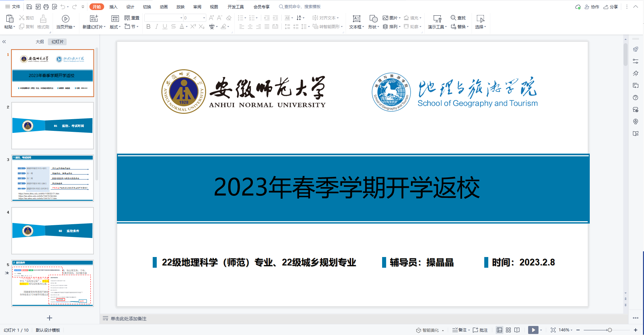Image resolution: width=644 pixels, height=335 pixels.
Task: Open the 146% zoom level dropdown
Action: point(566,330)
